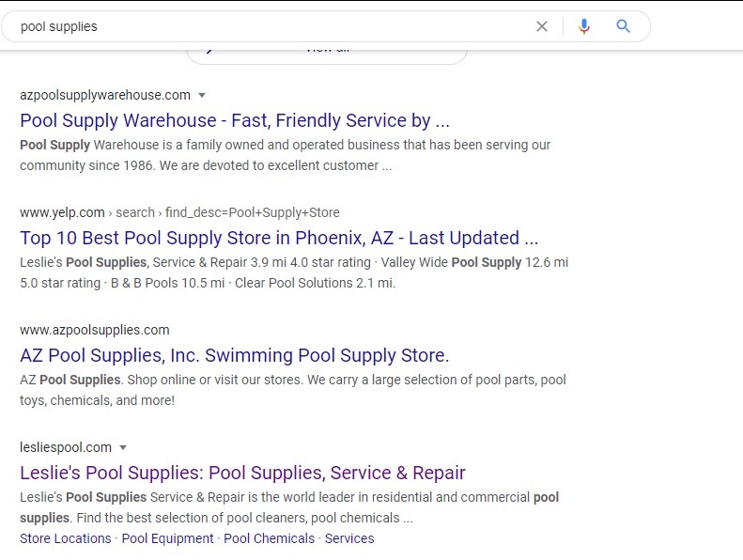
Task: Open 'Top 10 Best Pool Supply Store in Phoenix' result
Action: 279,238
